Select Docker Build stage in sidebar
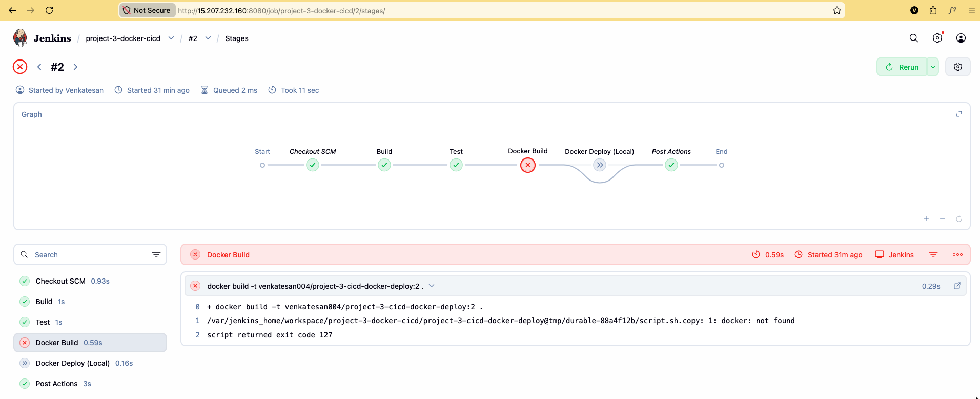This screenshot has width=980, height=399. point(90,343)
